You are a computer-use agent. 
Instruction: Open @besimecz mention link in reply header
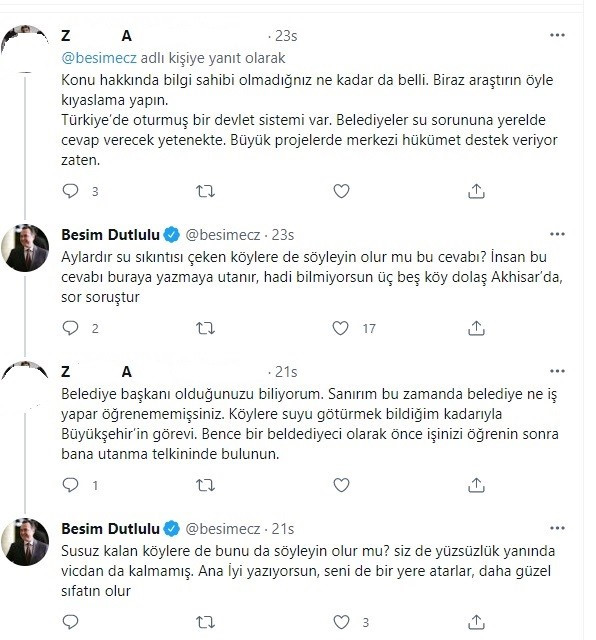point(99,58)
